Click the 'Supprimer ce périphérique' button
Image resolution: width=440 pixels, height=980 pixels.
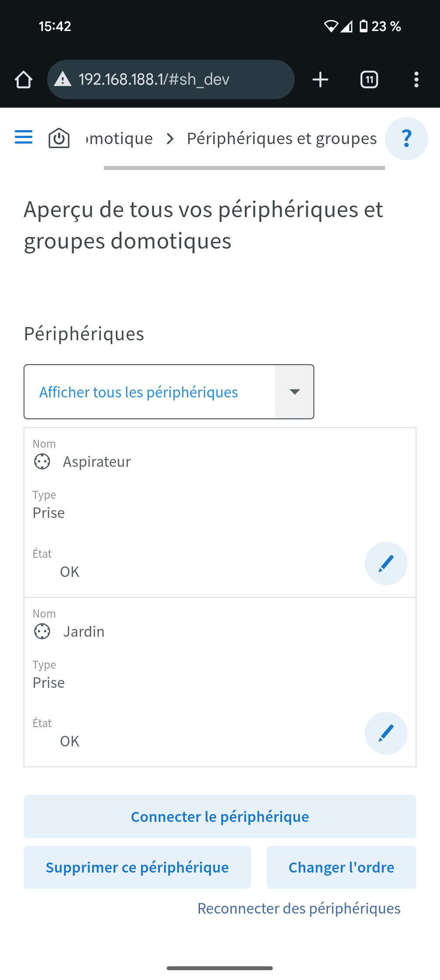137,867
